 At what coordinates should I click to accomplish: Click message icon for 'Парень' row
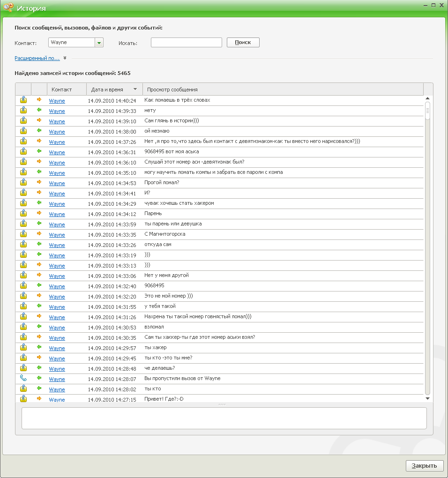23,213
